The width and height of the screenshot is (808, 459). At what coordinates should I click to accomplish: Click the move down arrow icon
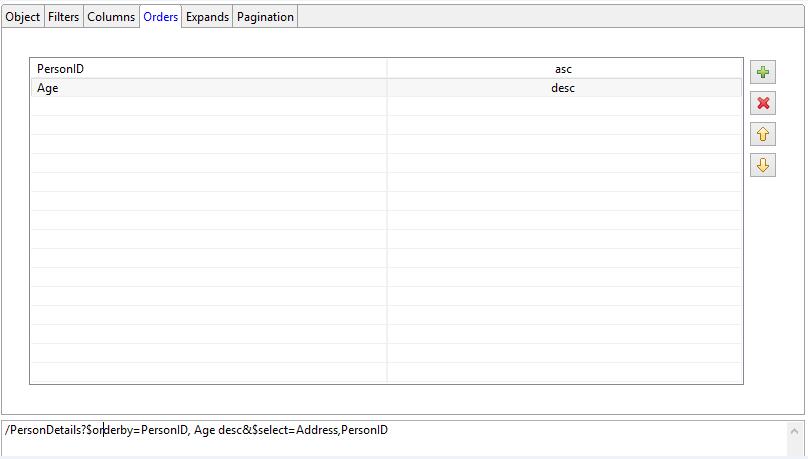(x=763, y=165)
